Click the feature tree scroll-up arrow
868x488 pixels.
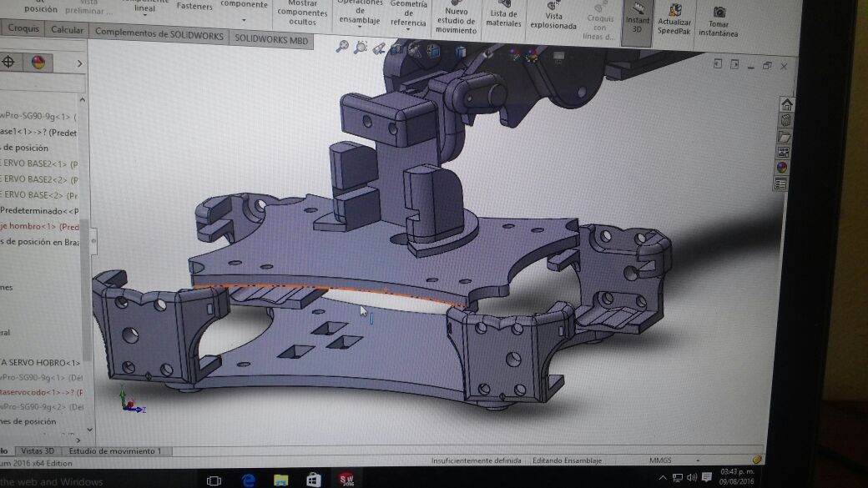[83, 100]
